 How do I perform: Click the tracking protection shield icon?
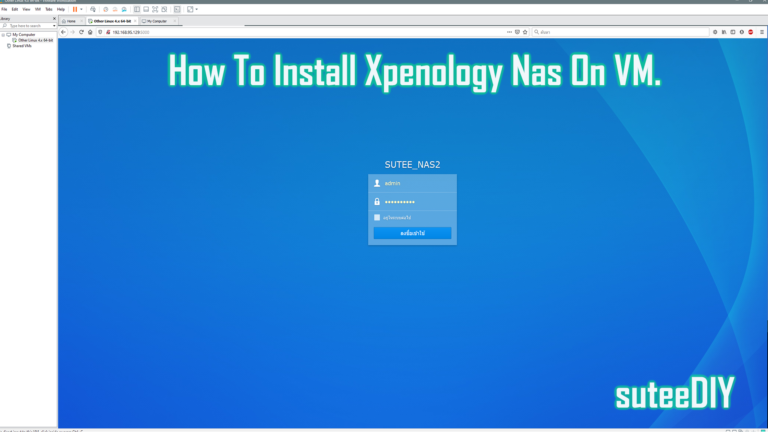100,32
